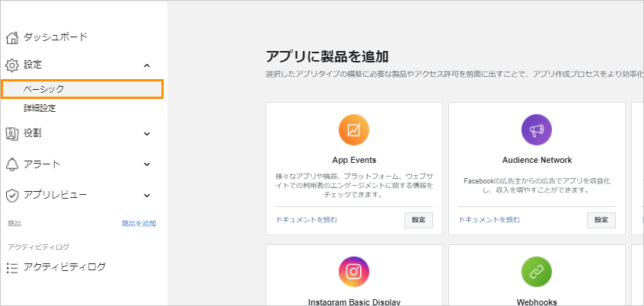Click the 商品を追加 link
Image resolution: width=644 pixels, height=306 pixels.
139,224
